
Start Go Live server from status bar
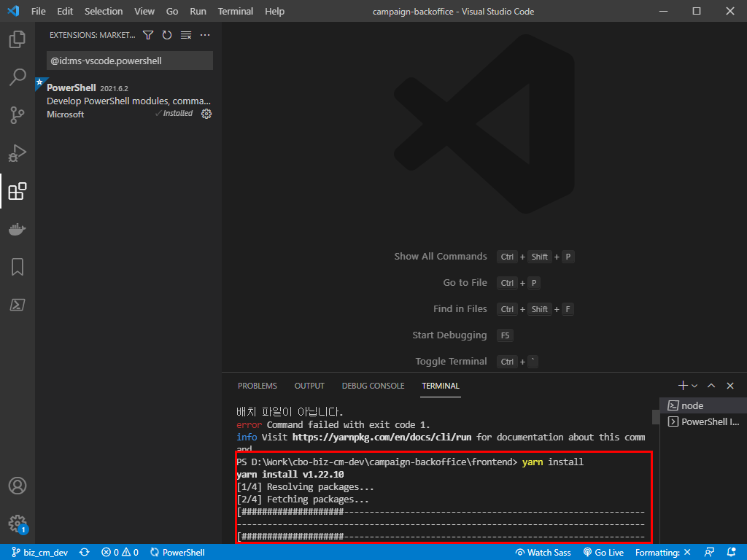point(603,553)
